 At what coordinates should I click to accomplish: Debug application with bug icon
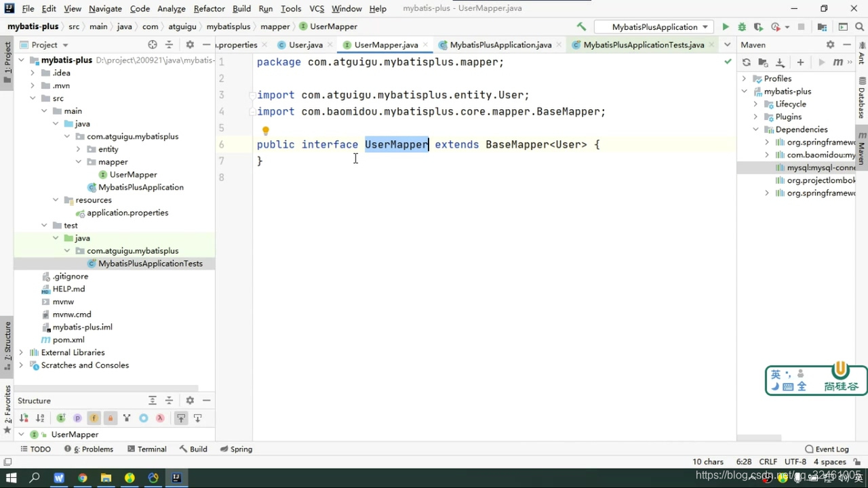point(742,26)
